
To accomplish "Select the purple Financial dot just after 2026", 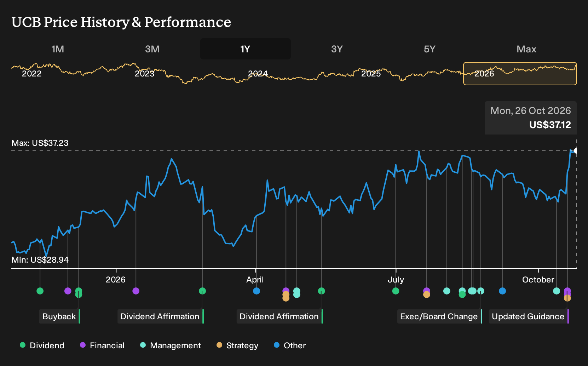I will point(136,291).
